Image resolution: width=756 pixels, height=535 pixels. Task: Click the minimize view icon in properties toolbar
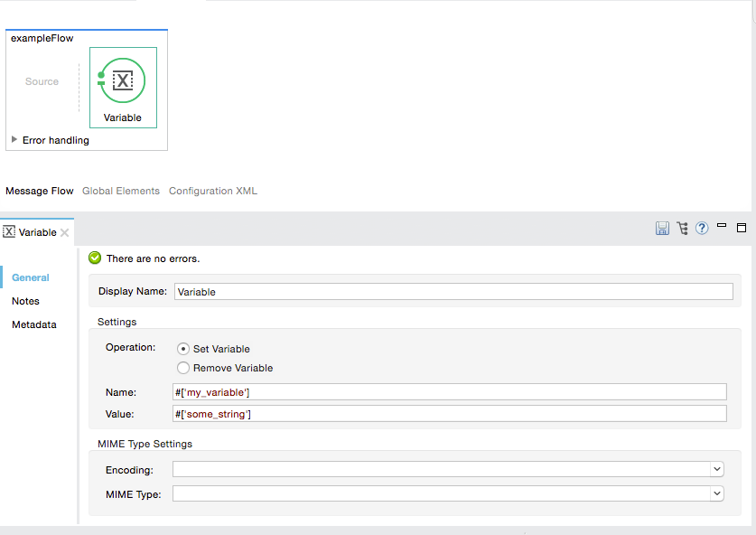pyautogui.click(x=722, y=225)
